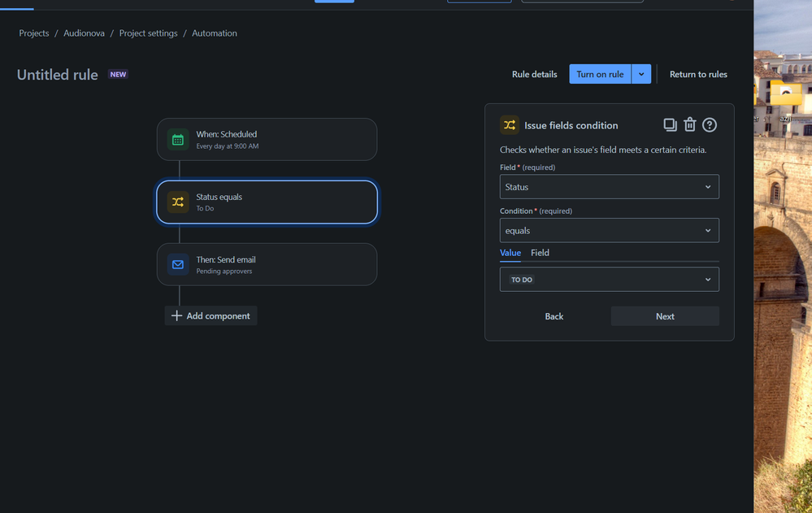Select the Then: Send email action card
This screenshot has height=513, width=812.
(267, 264)
